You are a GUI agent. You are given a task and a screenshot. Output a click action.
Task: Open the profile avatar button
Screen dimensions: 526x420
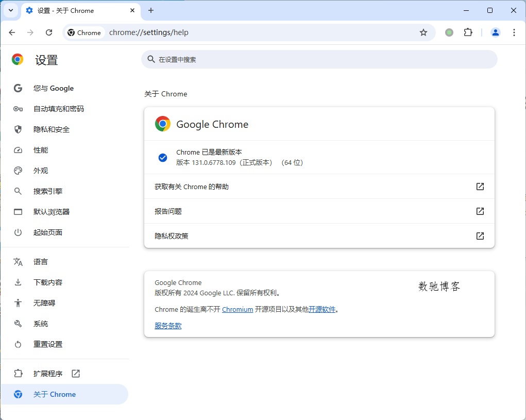(496, 32)
